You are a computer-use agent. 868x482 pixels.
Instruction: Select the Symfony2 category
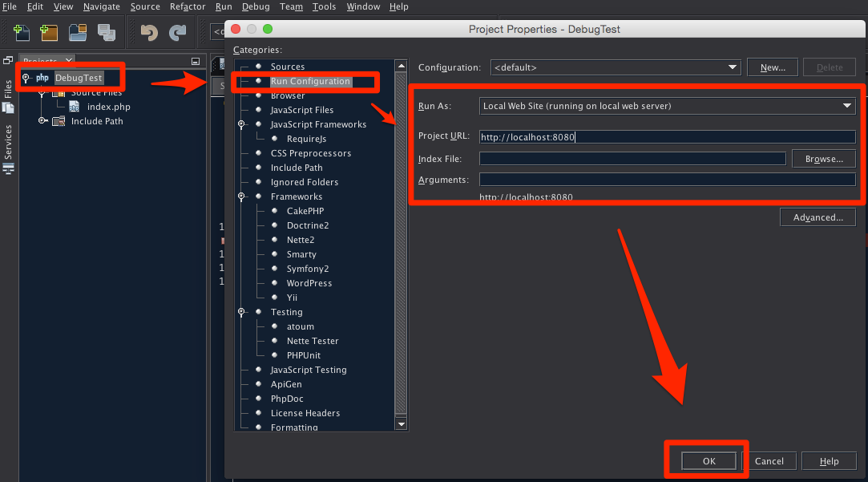(x=307, y=268)
